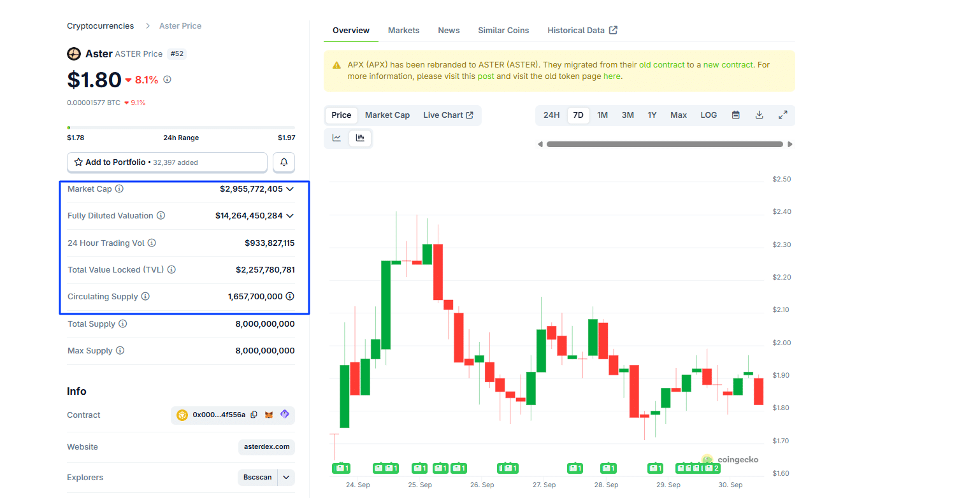Viewport: 980px width, 498px height.
Task: Click the Fully Diluted Valuation info icon
Action: pyautogui.click(x=161, y=216)
